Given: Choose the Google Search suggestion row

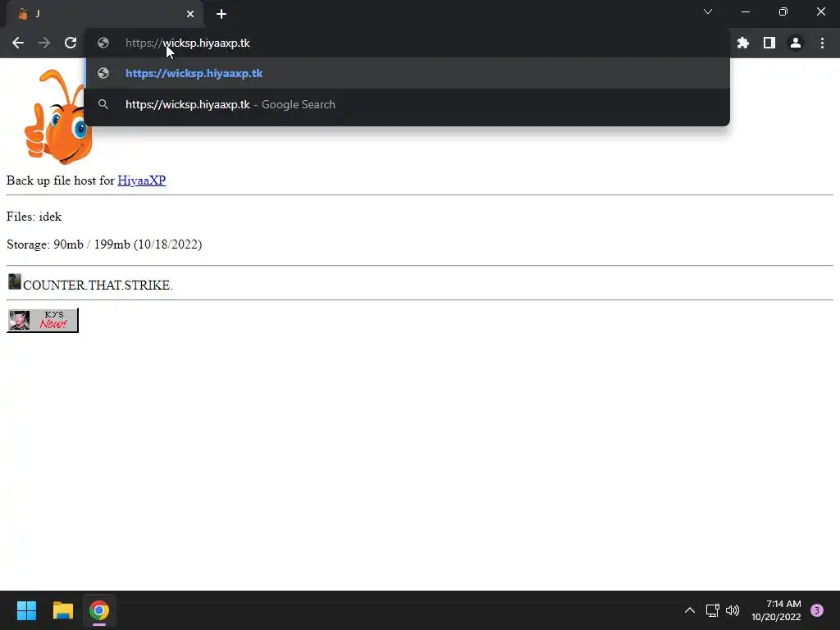Looking at the screenshot, I should pyautogui.click(x=407, y=104).
